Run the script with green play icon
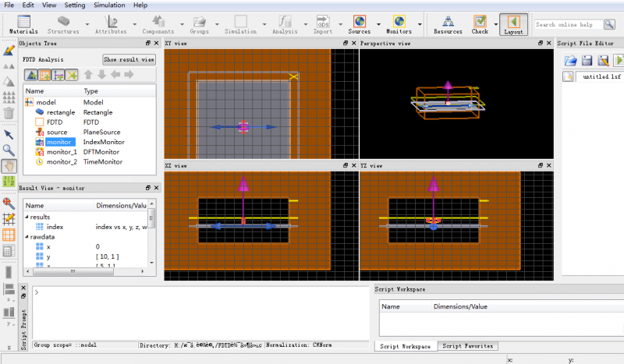 pyautogui.click(x=619, y=60)
